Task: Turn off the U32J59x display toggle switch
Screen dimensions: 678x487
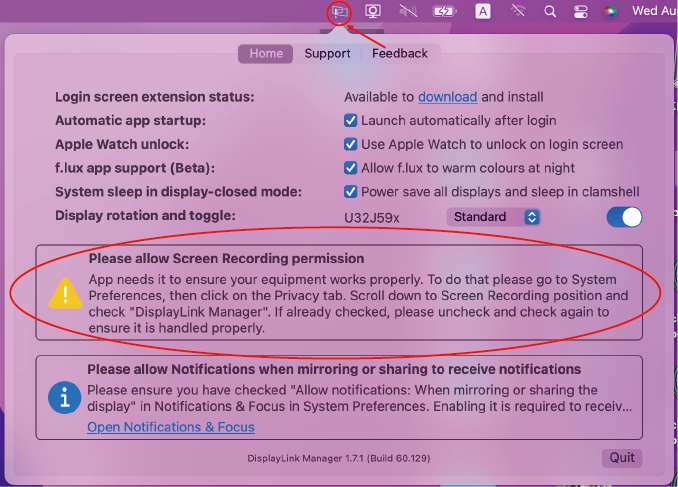Action: point(624,217)
